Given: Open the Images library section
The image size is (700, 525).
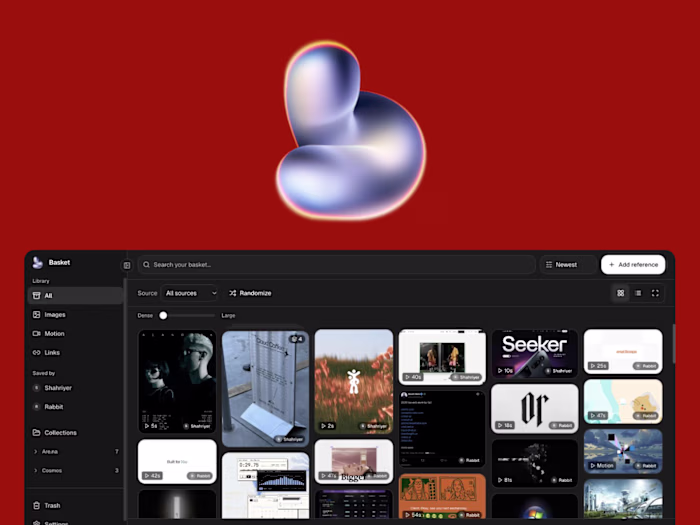Looking at the screenshot, I should coord(75,315).
